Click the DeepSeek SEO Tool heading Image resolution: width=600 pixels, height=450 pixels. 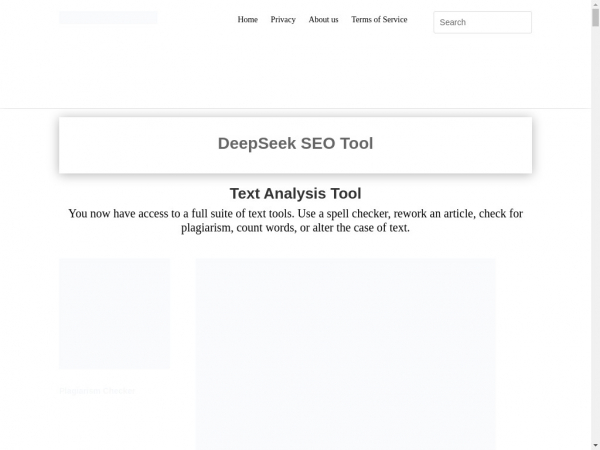(295, 143)
